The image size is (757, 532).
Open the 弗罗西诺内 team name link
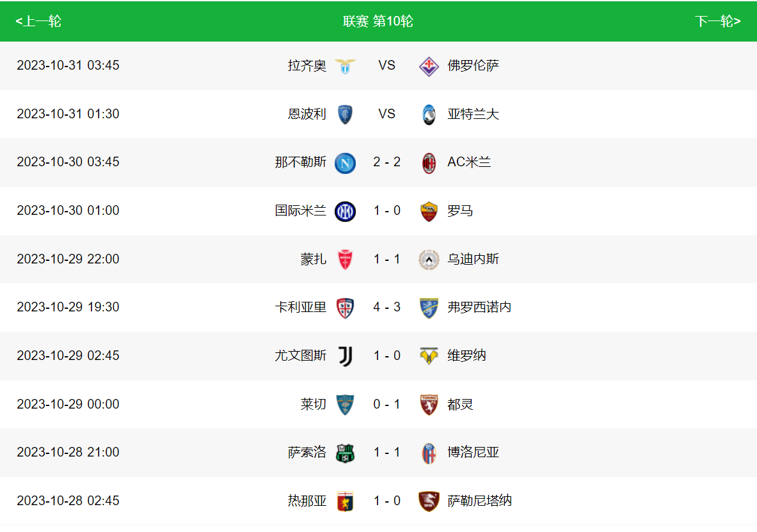tap(479, 308)
